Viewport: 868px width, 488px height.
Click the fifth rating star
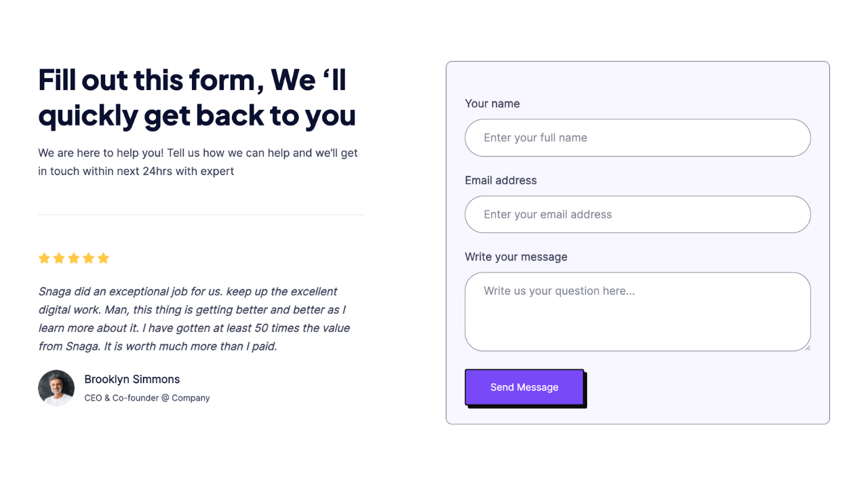click(x=103, y=258)
